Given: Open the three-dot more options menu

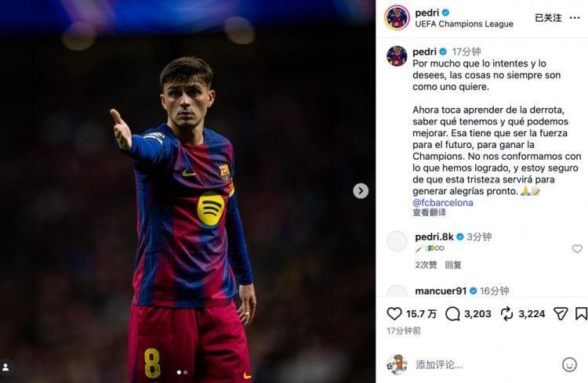Looking at the screenshot, I should click(x=575, y=18).
